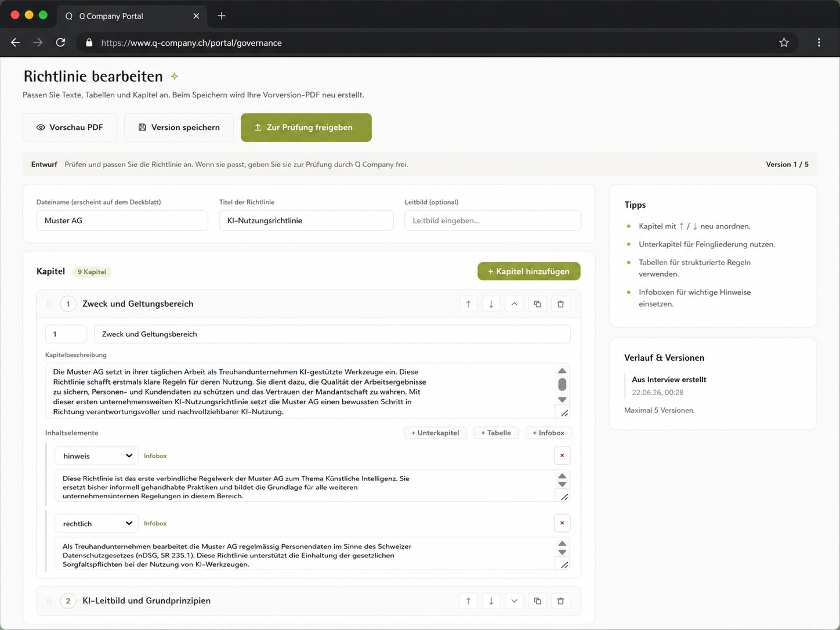
Task: Click circled chapter number 2 badge
Action: click(x=68, y=601)
